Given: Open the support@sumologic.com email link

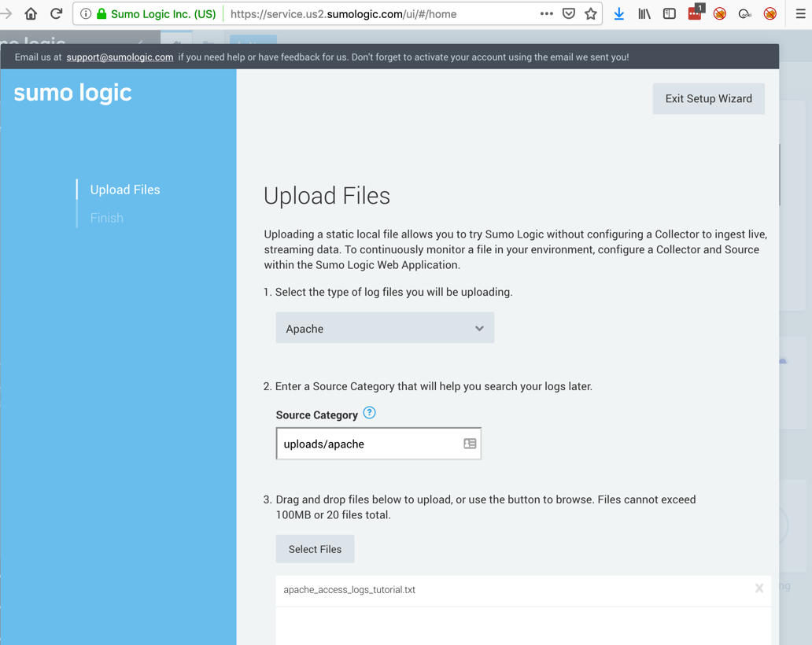Looking at the screenshot, I should pos(120,57).
